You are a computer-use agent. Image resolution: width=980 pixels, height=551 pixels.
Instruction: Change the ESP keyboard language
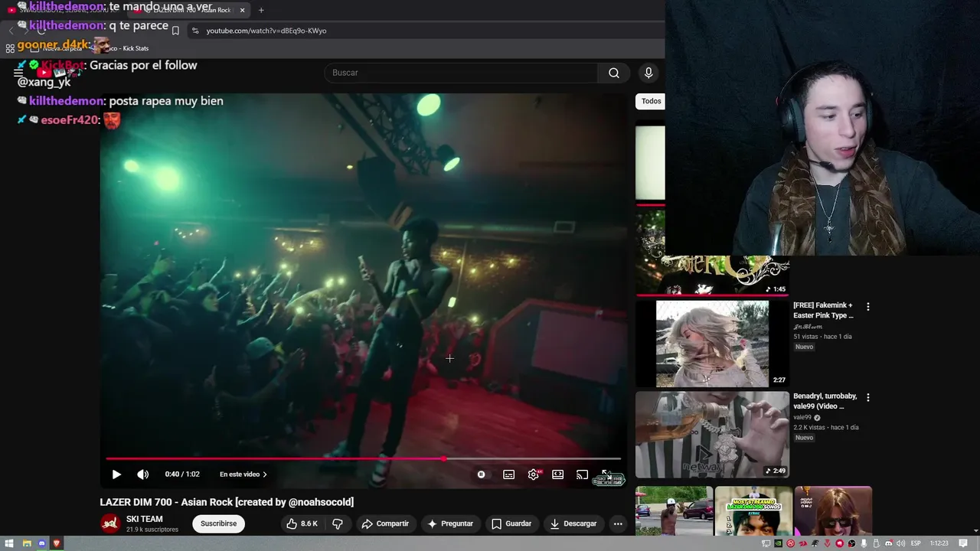(916, 543)
